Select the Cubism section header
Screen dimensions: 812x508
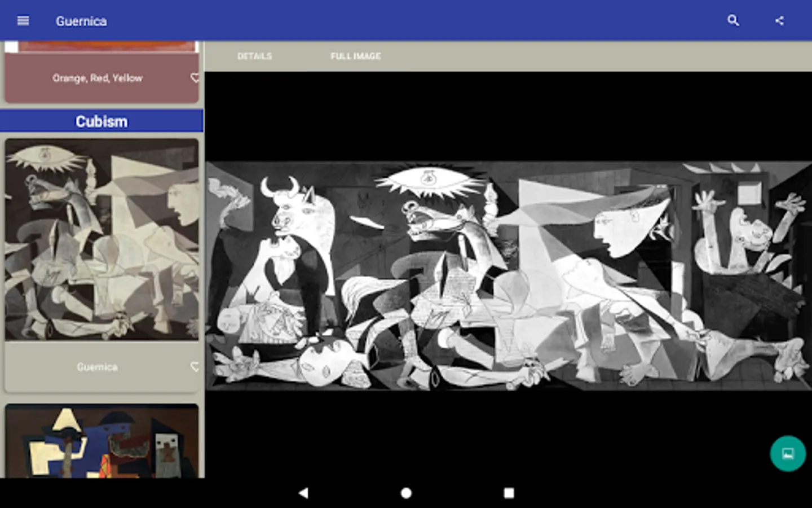pos(101,121)
